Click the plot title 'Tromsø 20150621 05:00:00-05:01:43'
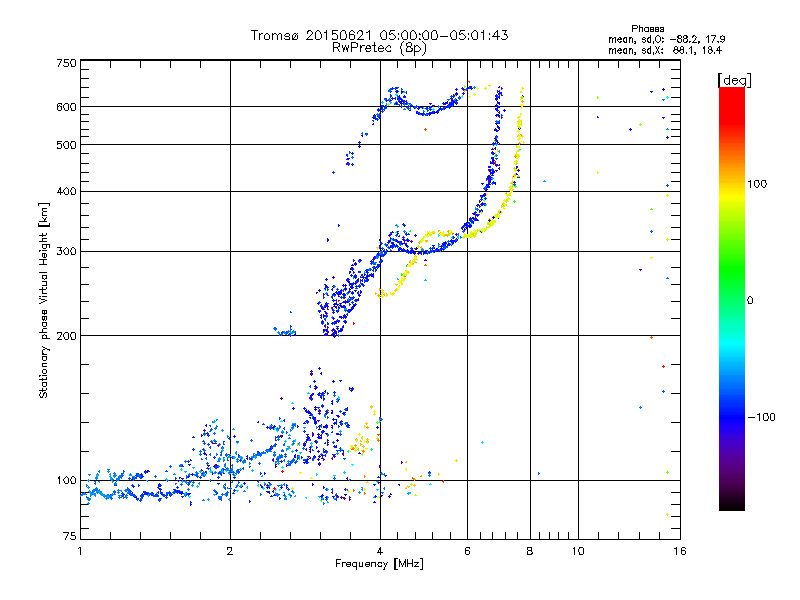 tap(379, 35)
